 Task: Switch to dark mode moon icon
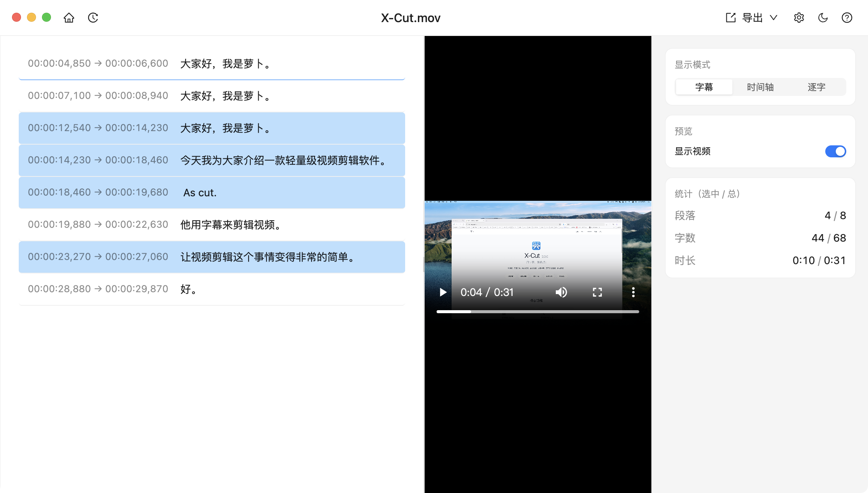tap(823, 18)
